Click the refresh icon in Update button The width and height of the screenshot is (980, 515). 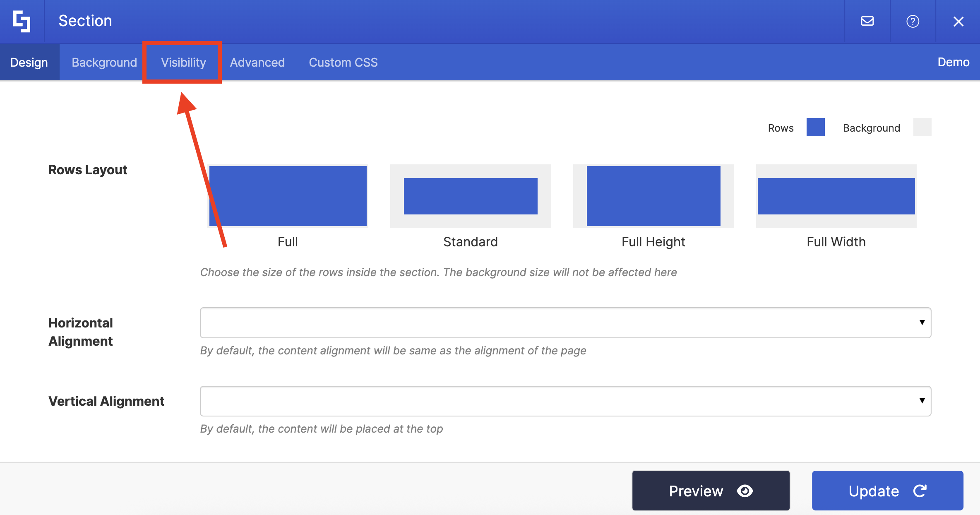920,491
